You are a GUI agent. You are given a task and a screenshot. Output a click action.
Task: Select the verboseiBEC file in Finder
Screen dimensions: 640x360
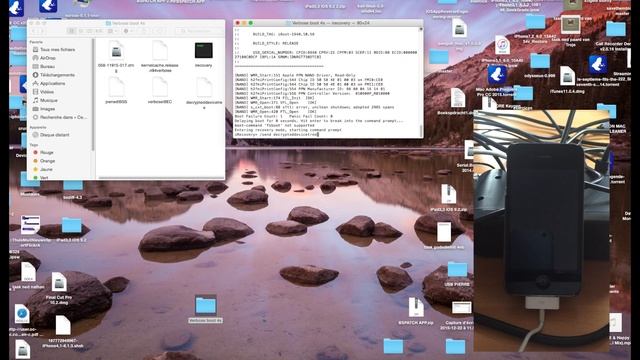pyautogui.click(x=160, y=87)
